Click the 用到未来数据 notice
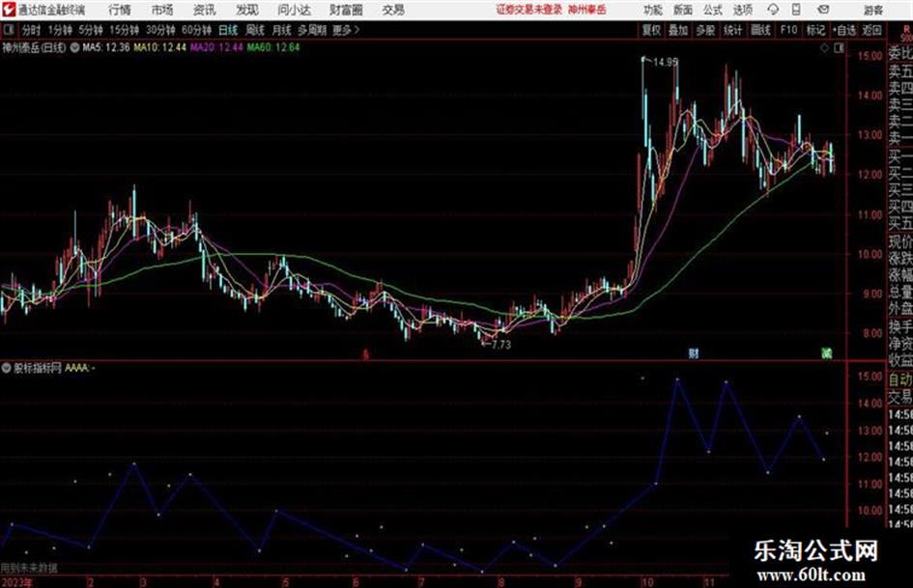913x588 pixels. click(x=29, y=568)
